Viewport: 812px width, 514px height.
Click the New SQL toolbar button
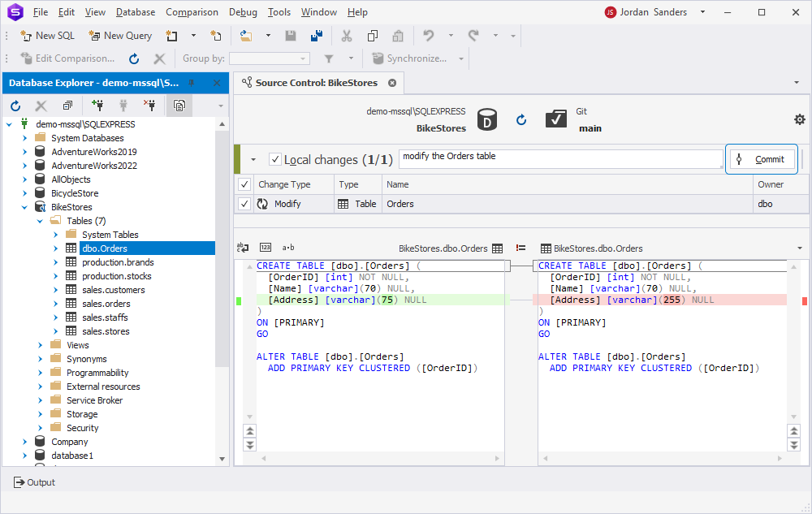click(x=47, y=36)
